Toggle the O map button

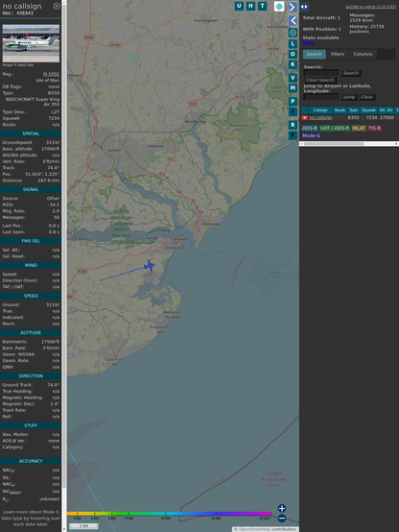coord(293,54)
